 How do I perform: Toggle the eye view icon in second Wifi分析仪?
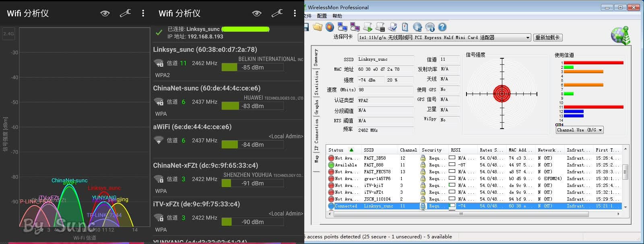click(257, 13)
